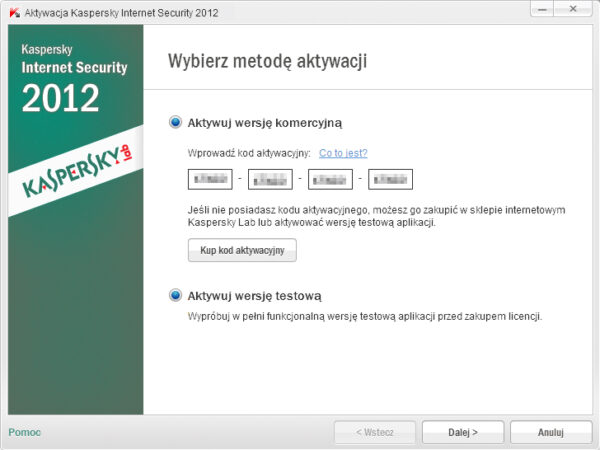Select "Aktywuj wersję komercyjną" radio option
600x450 pixels.
(176, 122)
